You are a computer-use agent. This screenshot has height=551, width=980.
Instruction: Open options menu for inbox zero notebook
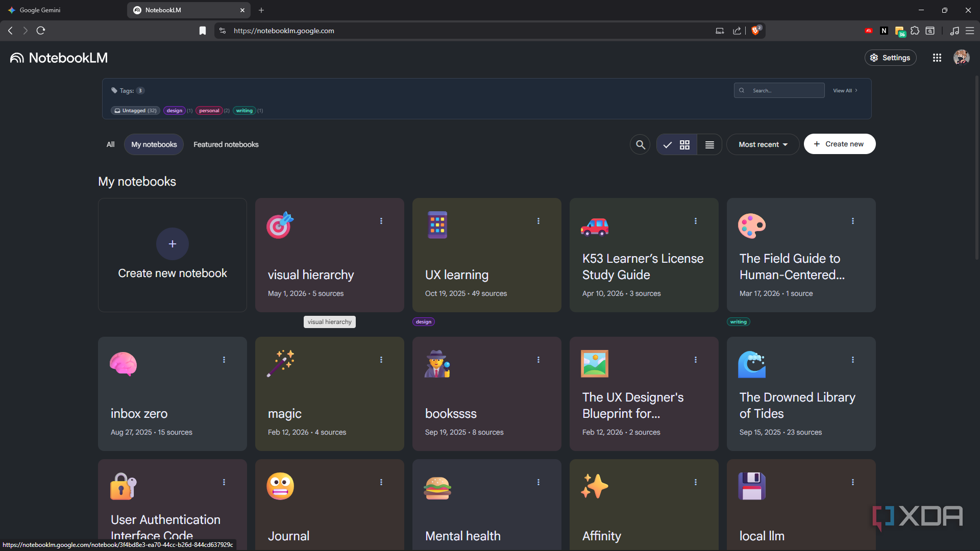click(x=224, y=360)
